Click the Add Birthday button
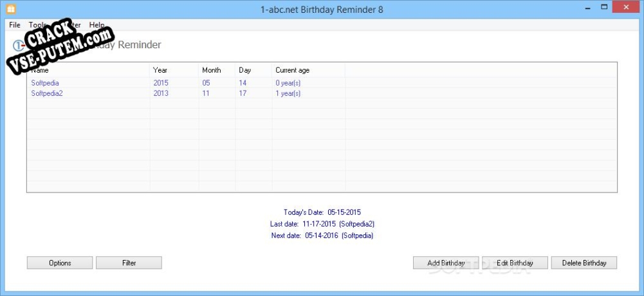 click(x=446, y=263)
